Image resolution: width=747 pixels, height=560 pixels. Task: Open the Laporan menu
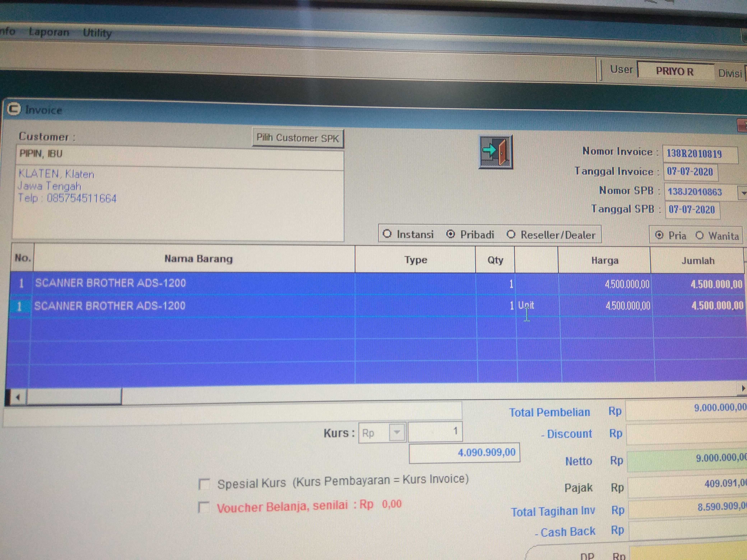pos(49,32)
